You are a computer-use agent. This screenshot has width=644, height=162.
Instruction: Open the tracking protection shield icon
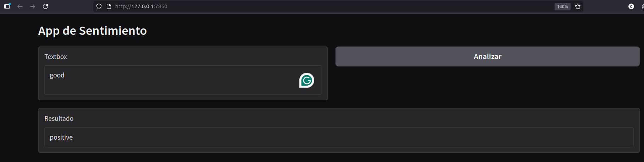(x=99, y=6)
